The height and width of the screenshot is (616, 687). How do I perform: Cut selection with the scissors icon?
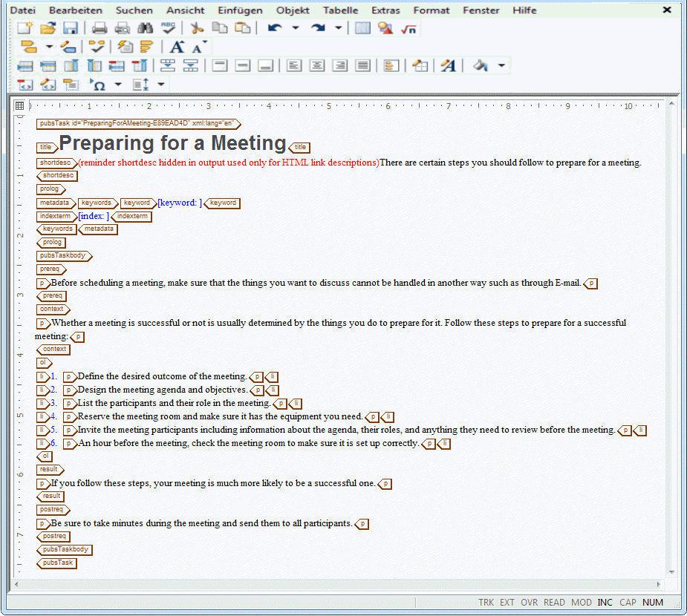pos(197,28)
